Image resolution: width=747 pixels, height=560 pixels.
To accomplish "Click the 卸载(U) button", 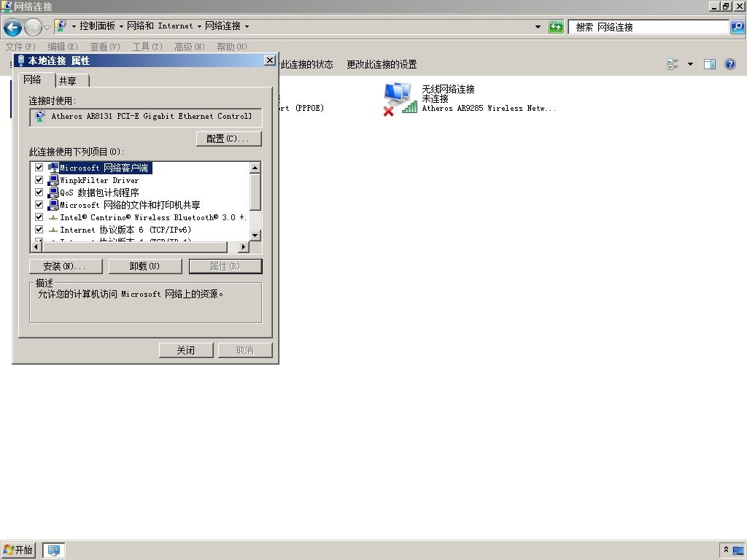I will (145, 266).
